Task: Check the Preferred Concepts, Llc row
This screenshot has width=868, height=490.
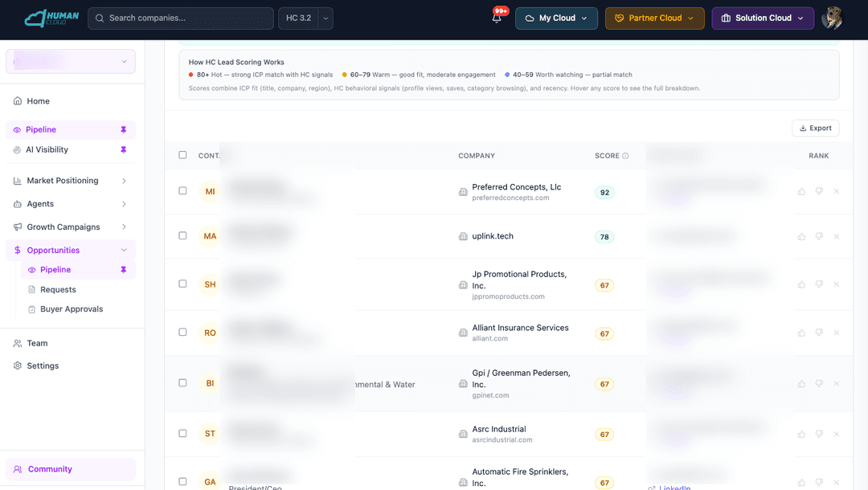Action: (x=182, y=191)
